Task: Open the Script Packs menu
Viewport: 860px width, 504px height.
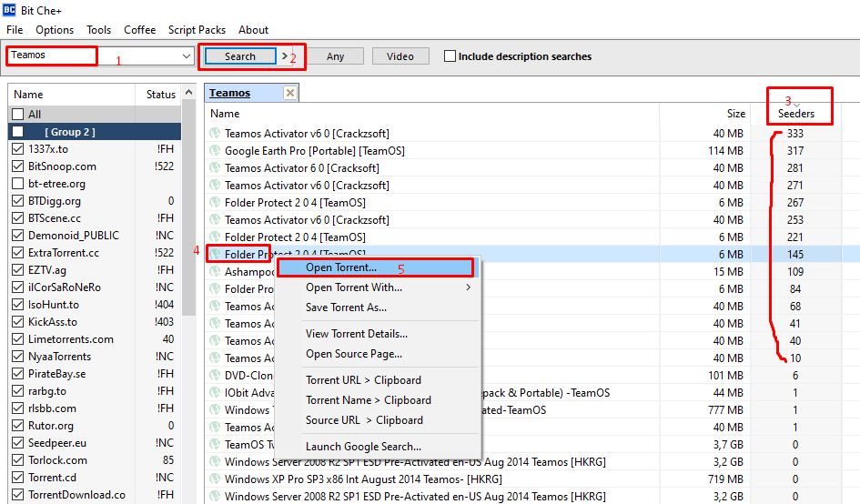Action: click(x=197, y=30)
